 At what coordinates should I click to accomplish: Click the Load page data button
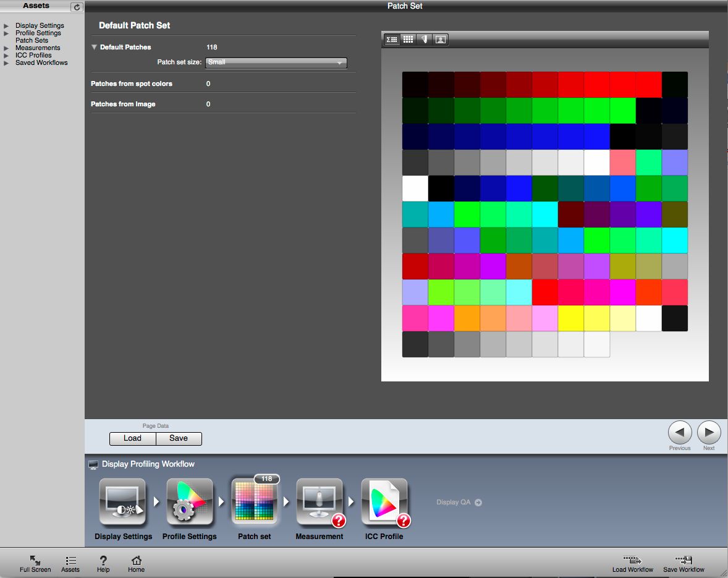(x=132, y=438)
